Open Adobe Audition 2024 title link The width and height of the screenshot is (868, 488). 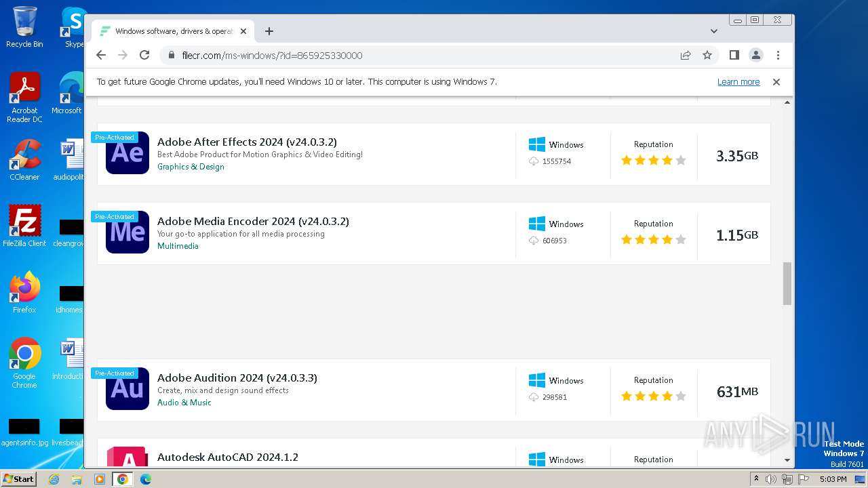[x=237, y=378]
